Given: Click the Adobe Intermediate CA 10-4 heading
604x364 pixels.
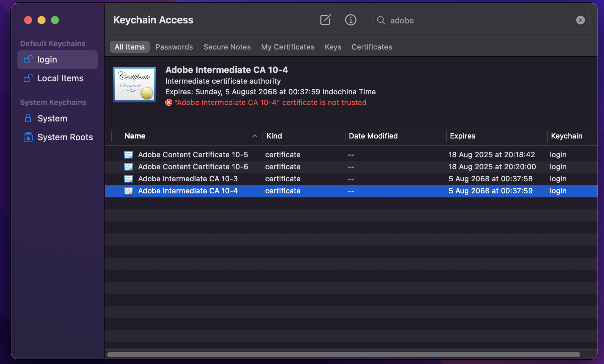Looking at the screenshot, I should tap(227, 70).
